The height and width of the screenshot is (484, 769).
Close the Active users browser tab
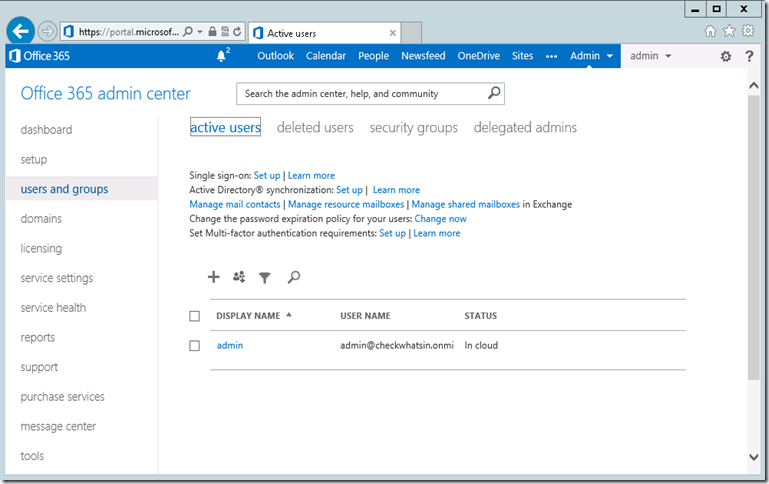pyautogui.click(x=392, y=33)
